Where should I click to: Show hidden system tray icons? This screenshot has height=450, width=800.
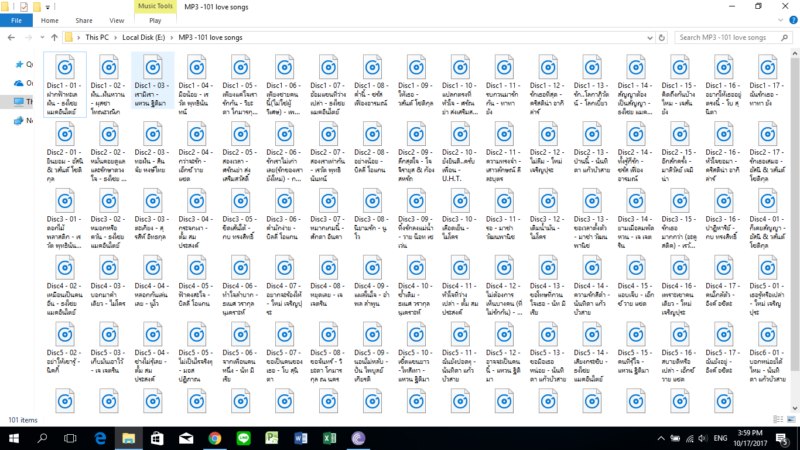coord(661,438)
